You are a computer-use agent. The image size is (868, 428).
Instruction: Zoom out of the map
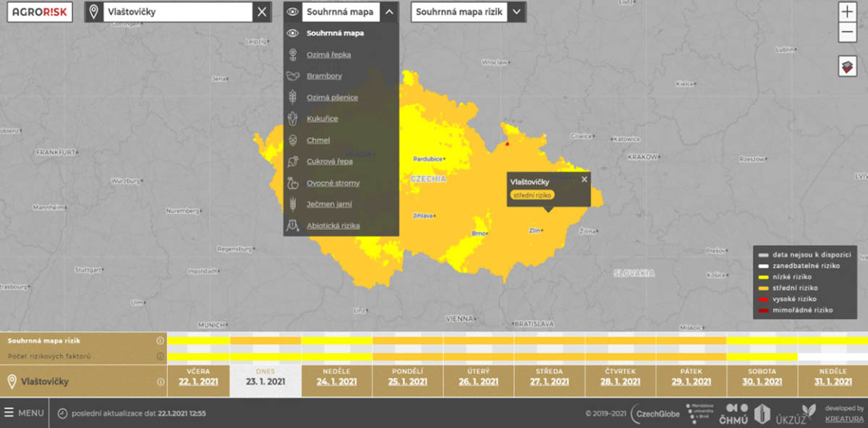click(847, 32)
